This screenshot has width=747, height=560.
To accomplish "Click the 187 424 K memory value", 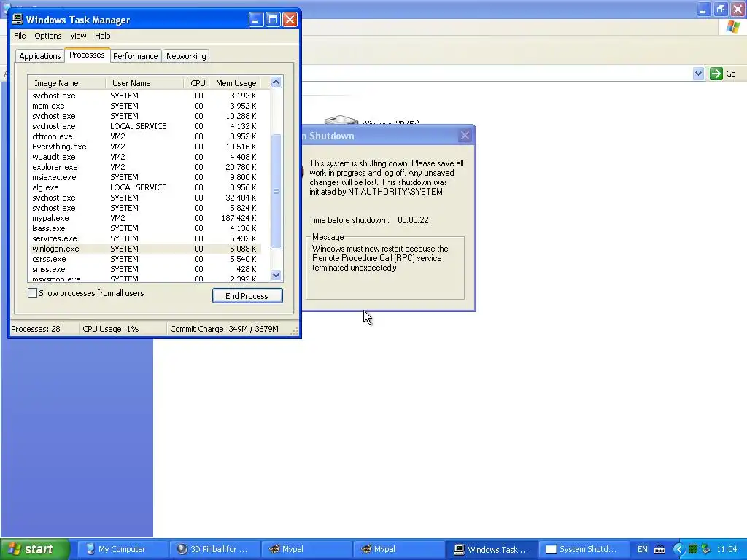I will [x=239, y=218].
